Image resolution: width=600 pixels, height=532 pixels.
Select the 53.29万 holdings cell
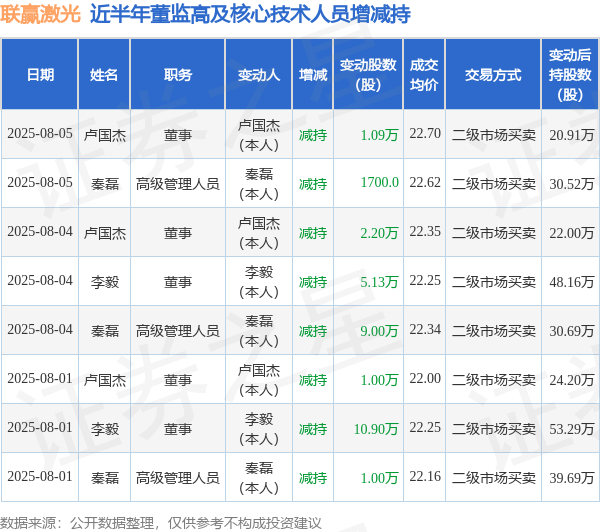572,429
